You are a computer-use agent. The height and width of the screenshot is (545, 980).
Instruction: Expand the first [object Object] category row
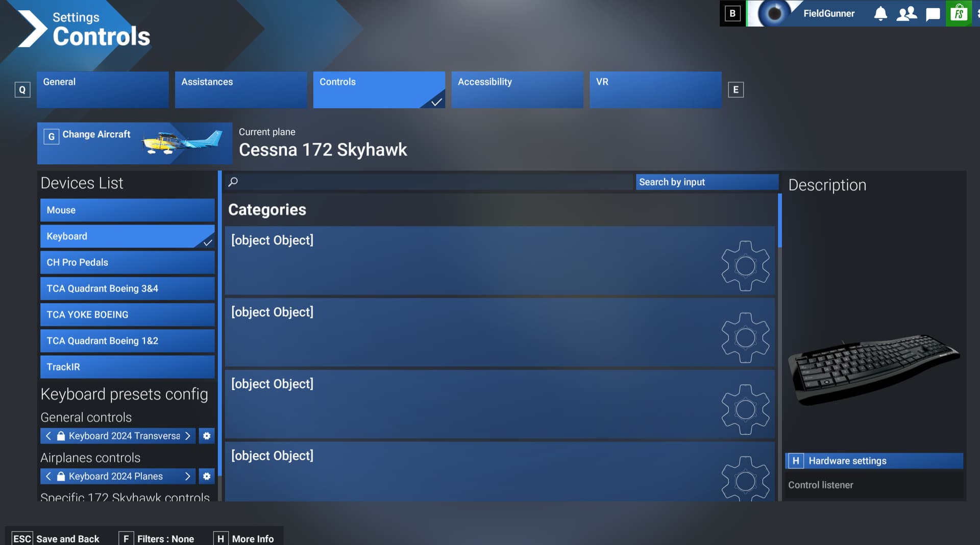(x=500, y=260)
